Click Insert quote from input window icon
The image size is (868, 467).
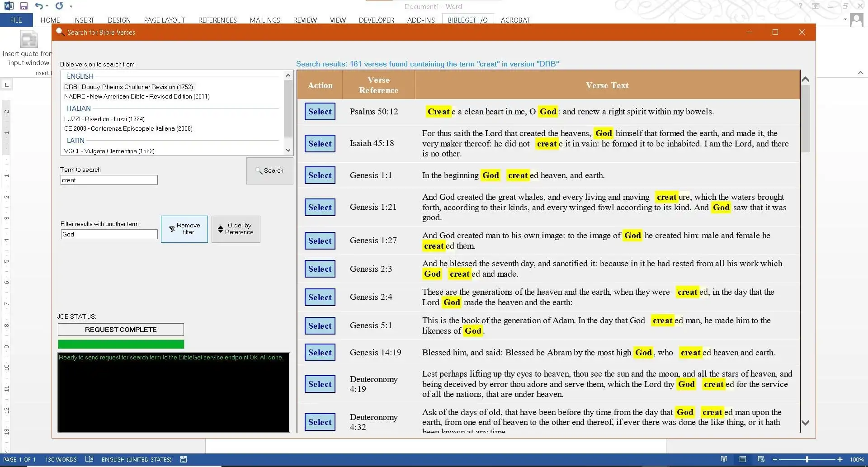tap(28, 40)
